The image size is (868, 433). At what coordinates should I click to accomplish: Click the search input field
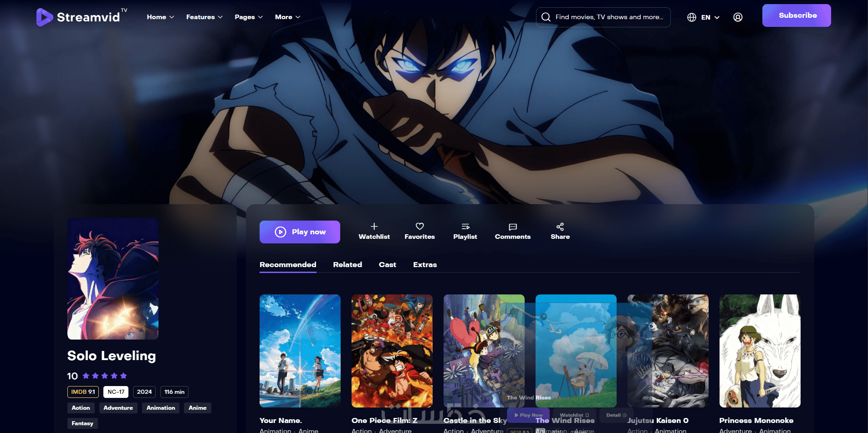click(x=603, y=17)
